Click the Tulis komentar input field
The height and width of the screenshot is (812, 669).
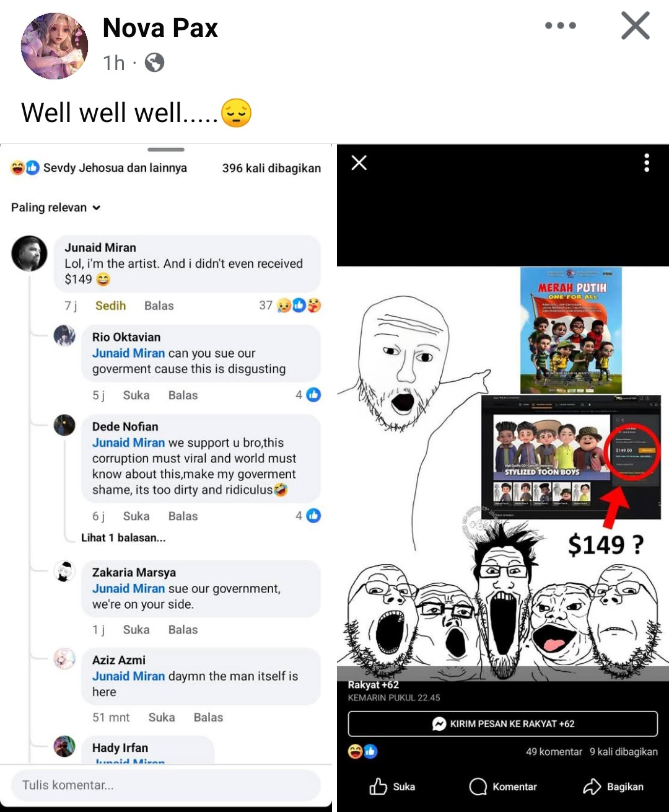pyautogui.click(x=166, y=785)
